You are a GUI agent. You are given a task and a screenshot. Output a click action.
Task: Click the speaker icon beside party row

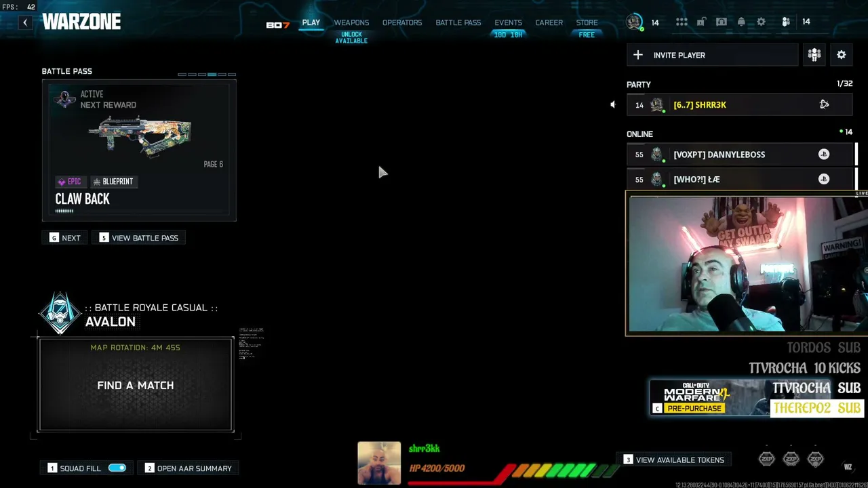612,104
